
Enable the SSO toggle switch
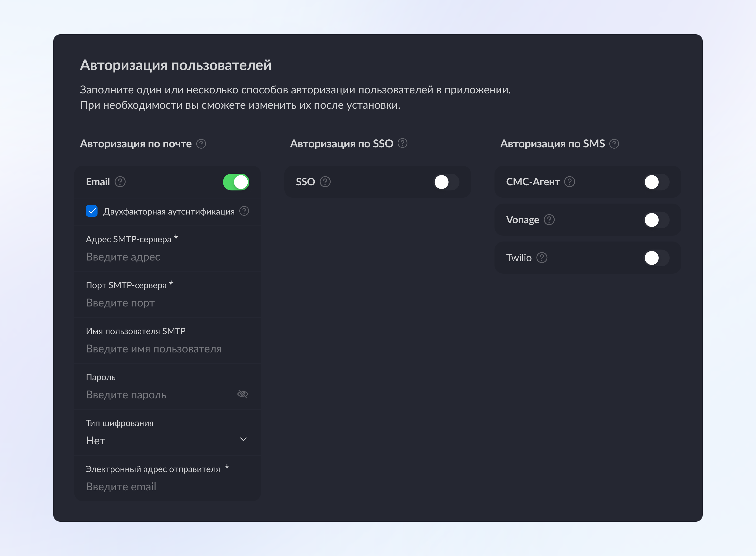[446, 182]
